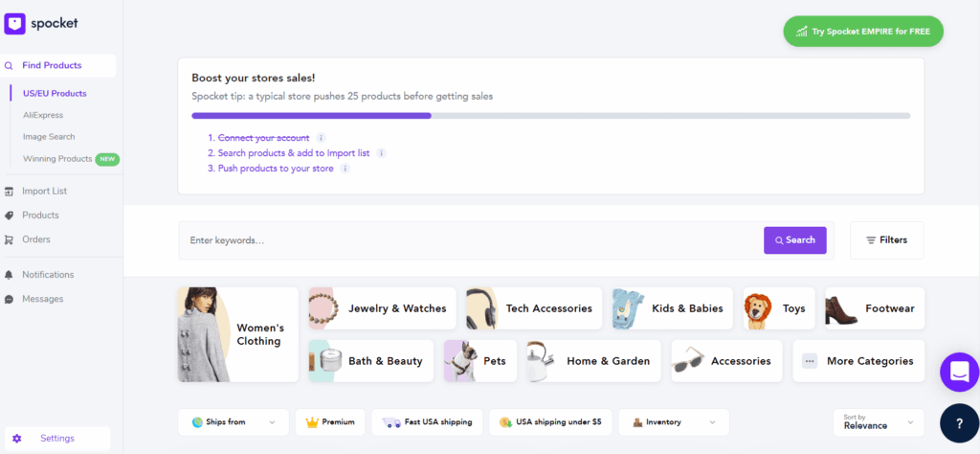Go to Import List page
Viewport: 980px width, 454px height.
[44, 192]
